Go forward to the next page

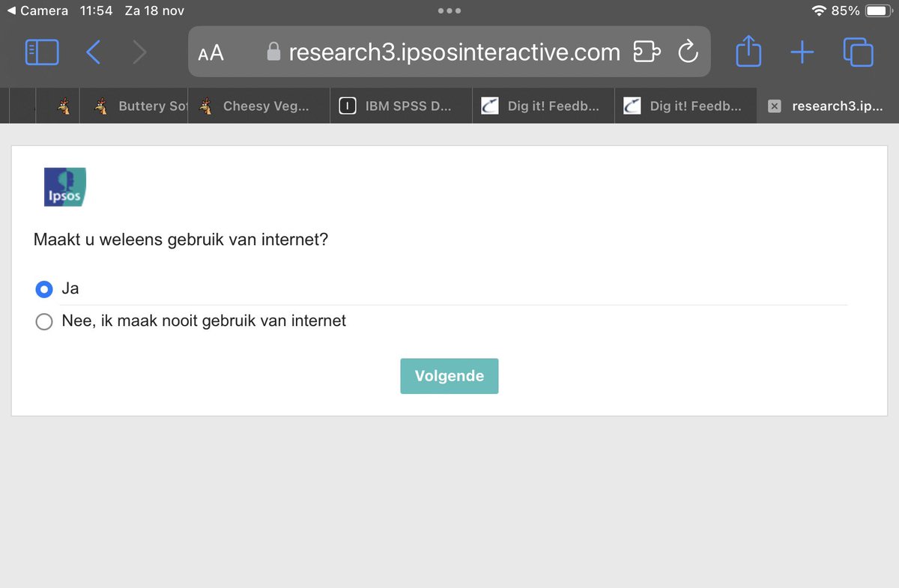click(x=139, y=52)
